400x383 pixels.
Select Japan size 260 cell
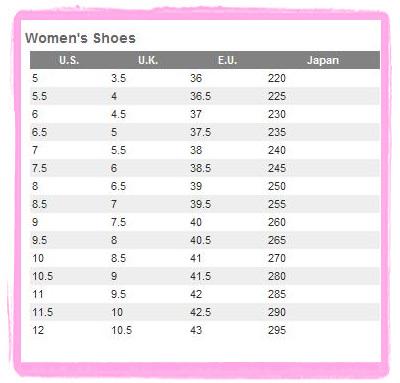[277, 222]
